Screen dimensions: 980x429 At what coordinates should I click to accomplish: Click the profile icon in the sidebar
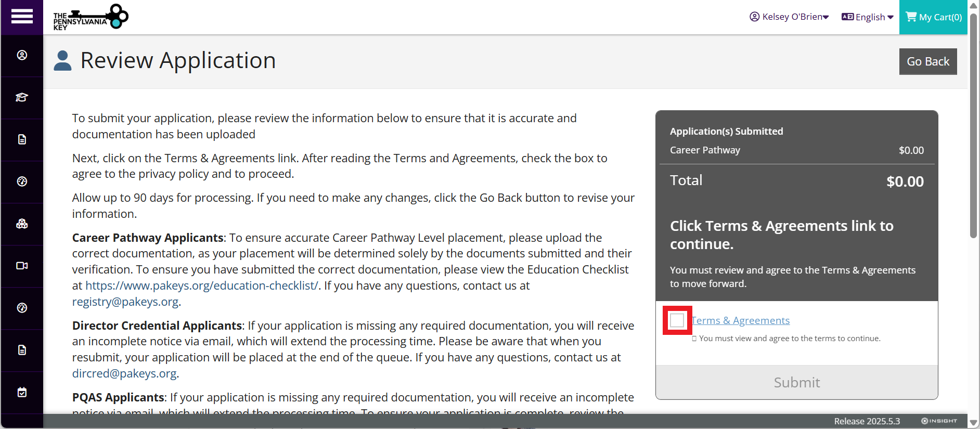click(x=22, y=55)
